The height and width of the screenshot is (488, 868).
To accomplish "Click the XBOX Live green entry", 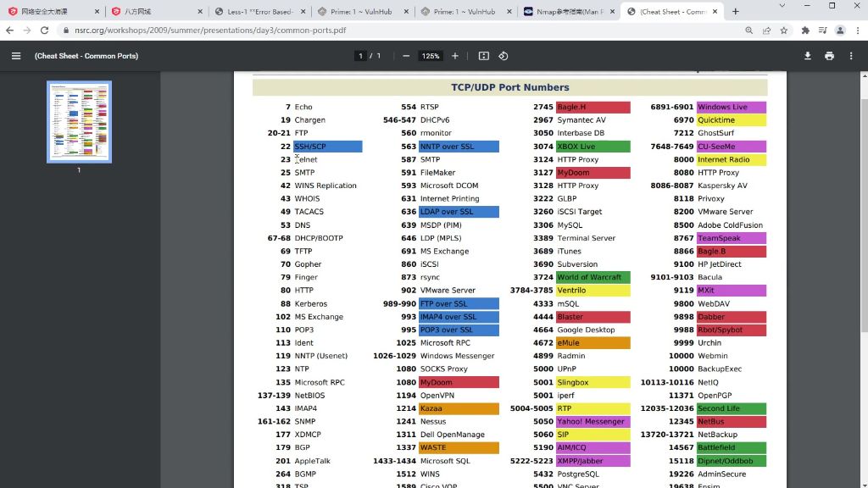I will coord(593,146).
